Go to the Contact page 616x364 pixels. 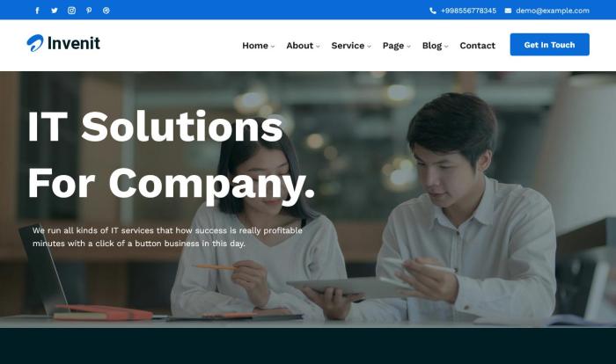[477, 46]
